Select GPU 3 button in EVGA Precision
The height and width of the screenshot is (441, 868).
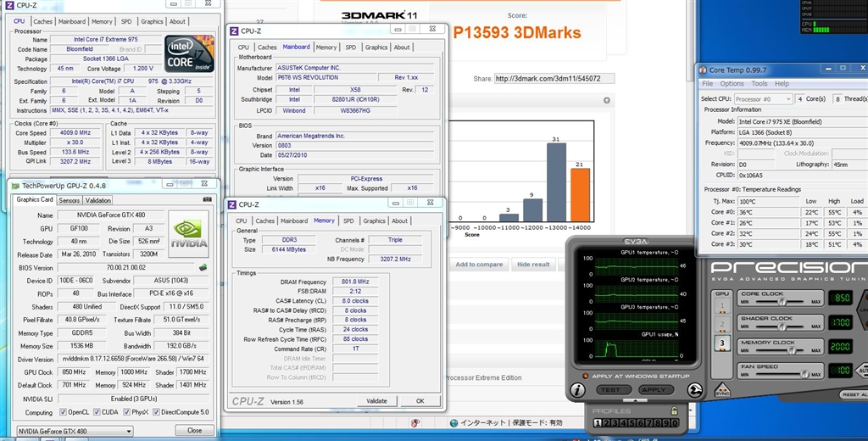click(x=722, y=343)
